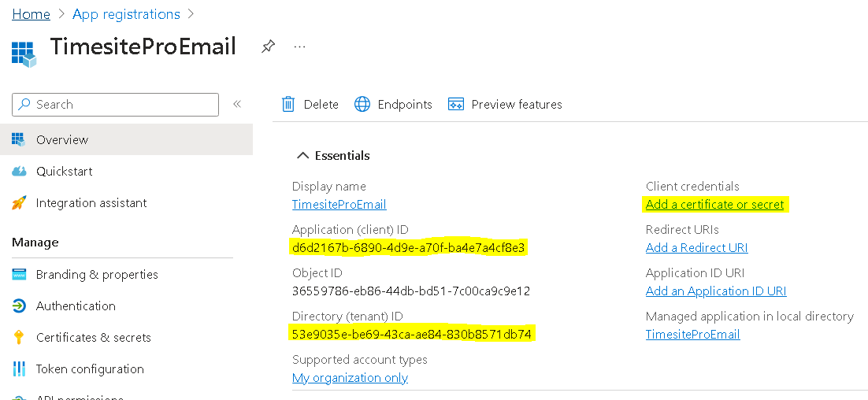Open the ellipsis more options menu
Viewport: 868px width, 400px height.
pyautogui.click(x=299, y=46)
